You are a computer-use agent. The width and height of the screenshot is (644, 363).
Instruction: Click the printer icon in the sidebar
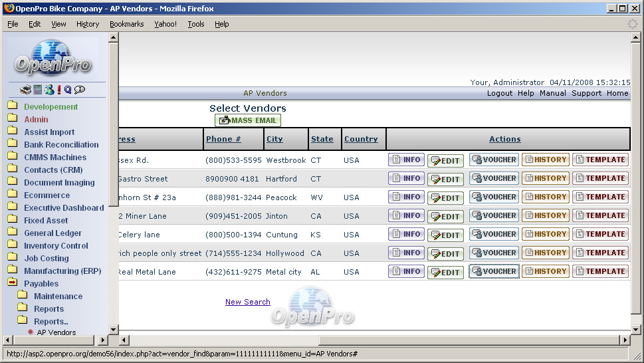point(25,90)
